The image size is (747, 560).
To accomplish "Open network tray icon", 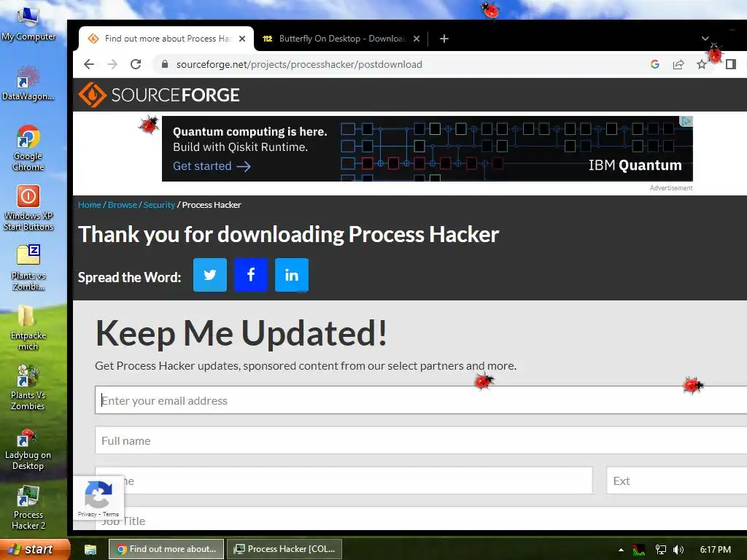I will pyautogui.click(x=661, y=550).
